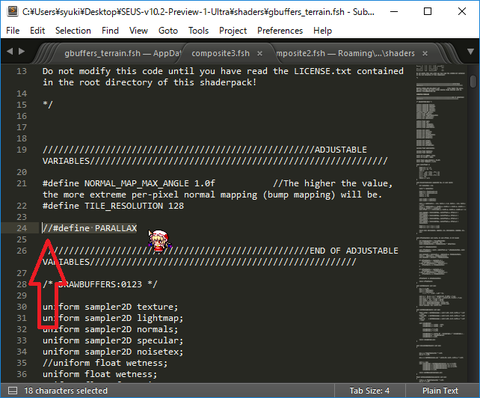This screenshot has width=480, height=398.
Task: Maximize the Sublime Text window
Action: 428,11
